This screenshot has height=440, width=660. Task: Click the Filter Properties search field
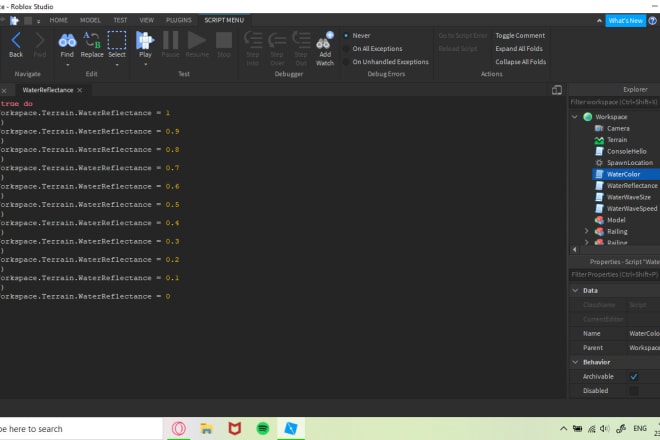pyautogui.click(x=614, y=275)
